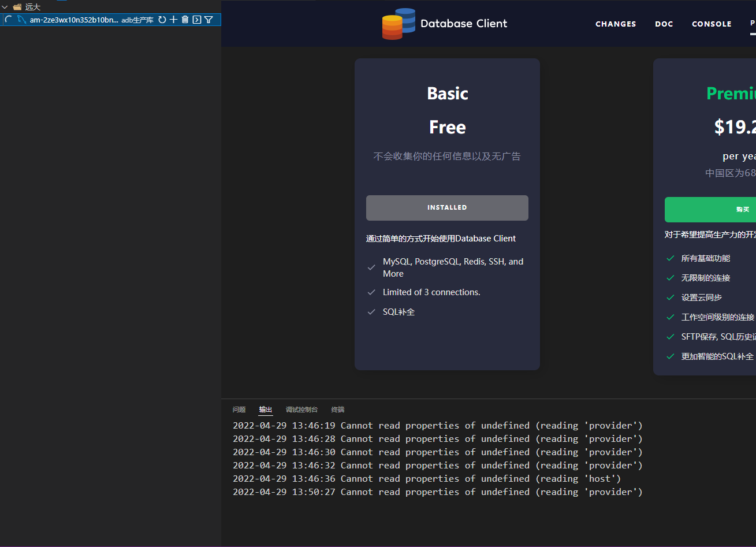Select the 输出 panel tab
The image size is (756, 547).
point(266,409)
